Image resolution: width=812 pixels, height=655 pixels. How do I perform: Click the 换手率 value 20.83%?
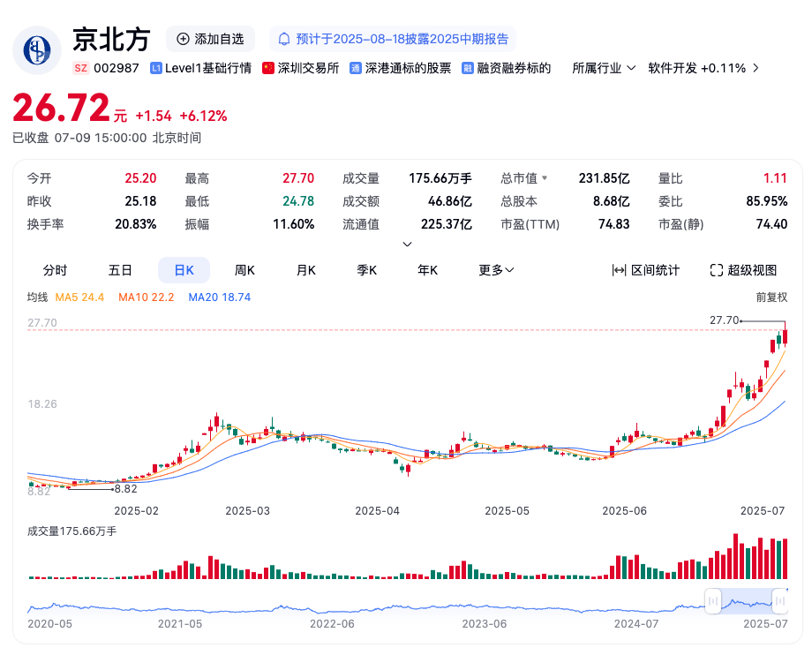[136, 224]
